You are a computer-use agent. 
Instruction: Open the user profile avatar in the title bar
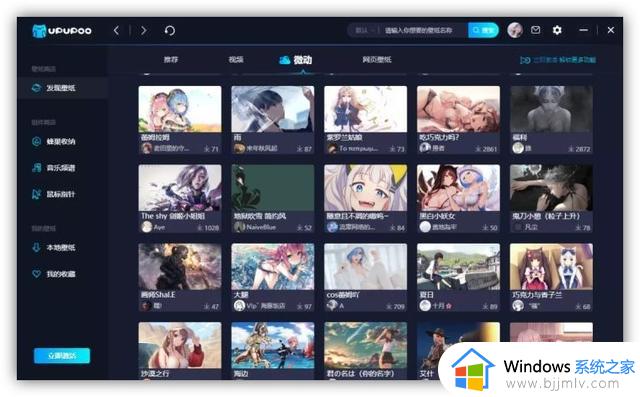pyautogui.click(x=515, y=30)
